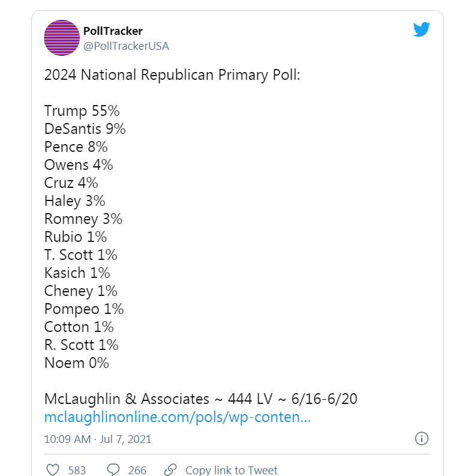The width and height of the screenshot is (456, 476).
Task: Open the 10:09 AM Jul 7, 2021 timestamp
Action: pos(98,439)
